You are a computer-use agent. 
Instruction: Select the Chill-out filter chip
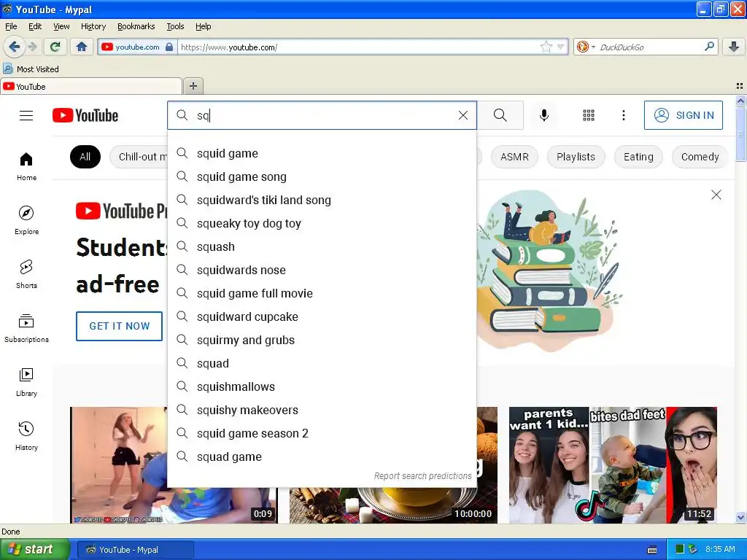(139, 157)
